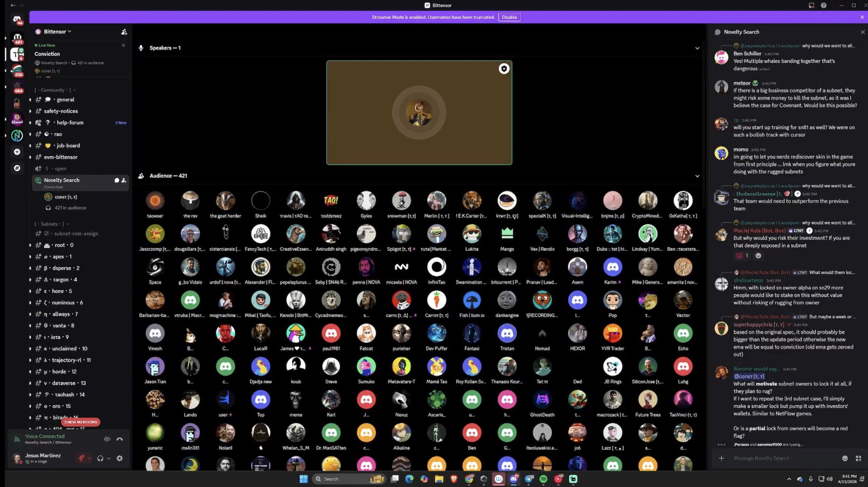The width and height of the screenshot is (868, 487).
Task: Open Explore Discoverable Servers compass
Action: (x=17, y=168)
